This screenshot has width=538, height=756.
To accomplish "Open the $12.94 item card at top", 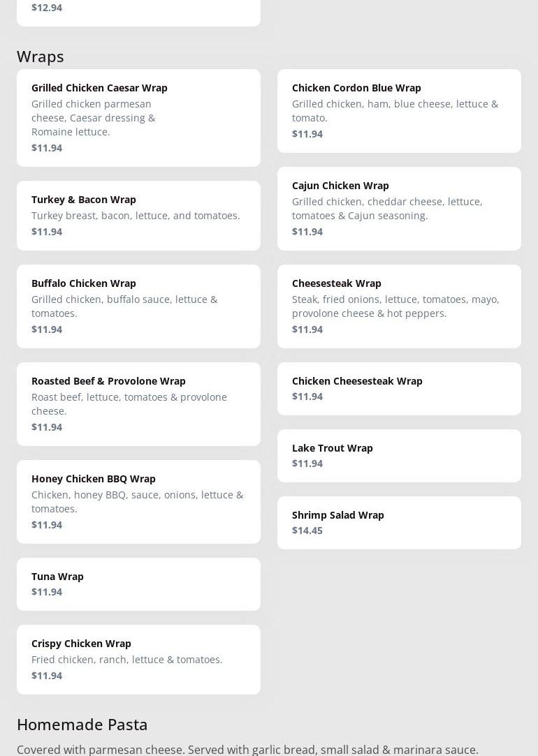I will click(x=138, y=10).
